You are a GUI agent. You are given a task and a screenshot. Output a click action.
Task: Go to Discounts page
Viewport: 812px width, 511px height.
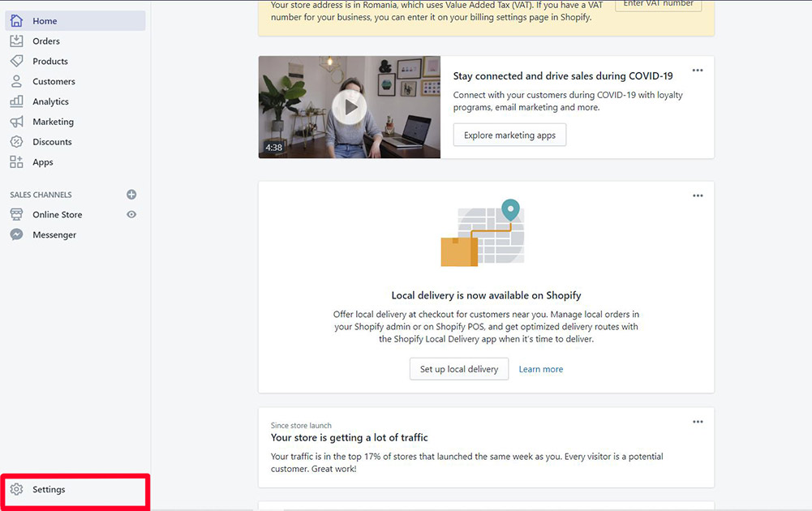[52, 142]
